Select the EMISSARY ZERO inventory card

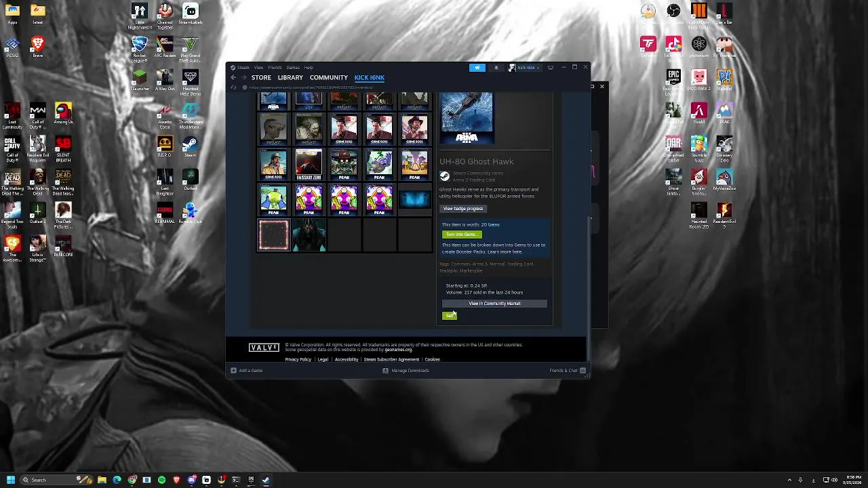point(309,165)
